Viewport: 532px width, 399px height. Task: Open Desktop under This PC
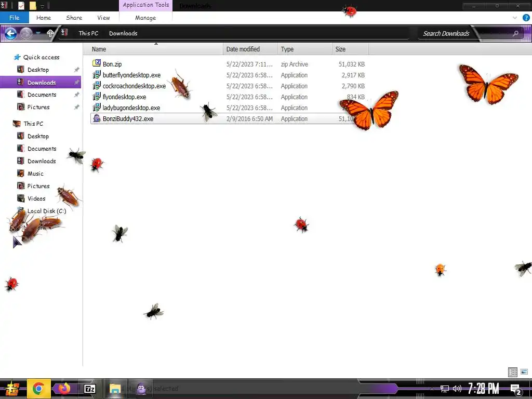38,136
